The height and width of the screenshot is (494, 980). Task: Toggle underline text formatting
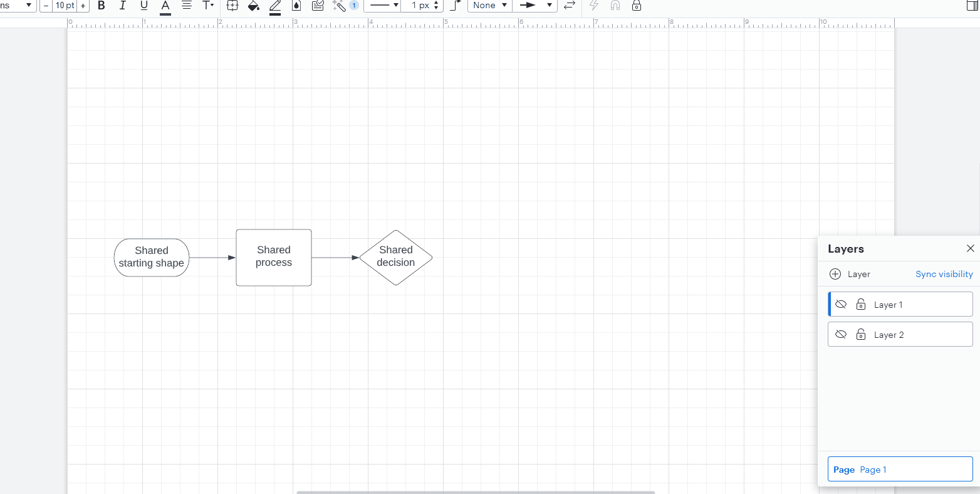click(143, 6)
